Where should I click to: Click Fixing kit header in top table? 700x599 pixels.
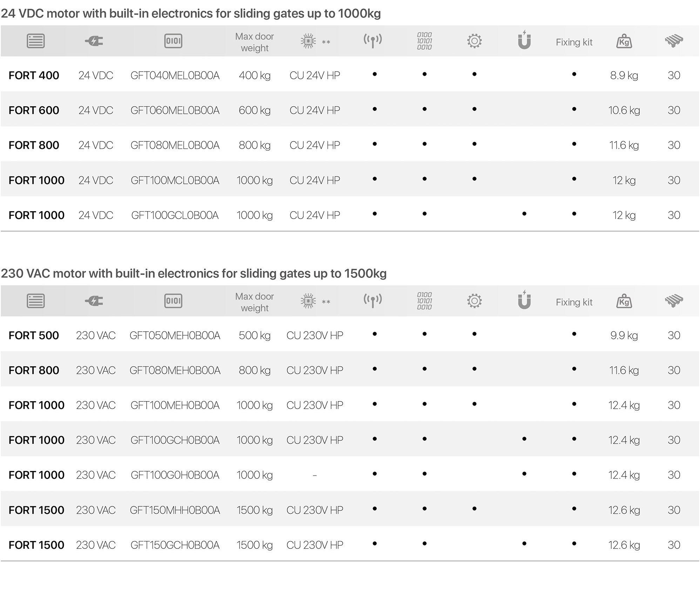[x=574, y=42]
